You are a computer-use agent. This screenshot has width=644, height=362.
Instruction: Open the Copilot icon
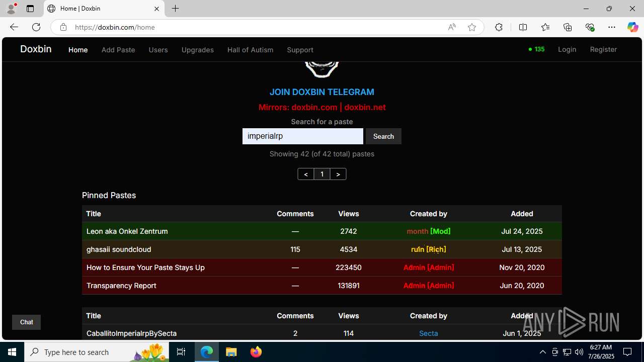click(632, 27)
